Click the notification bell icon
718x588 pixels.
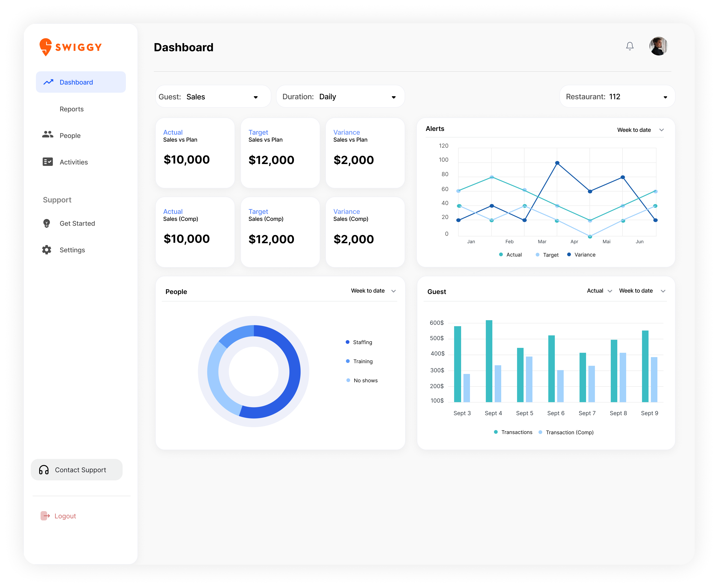coord(630,46)
